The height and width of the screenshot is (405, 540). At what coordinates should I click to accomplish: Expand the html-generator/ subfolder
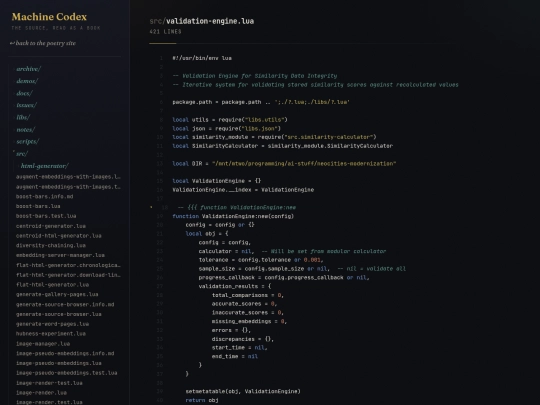pyautogui.click(x=44, y=166)
